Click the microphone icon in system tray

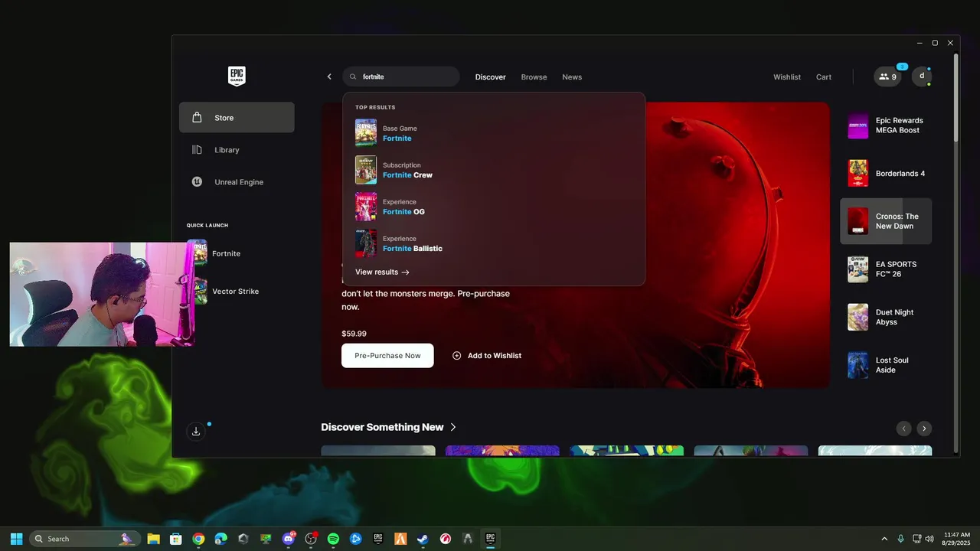(x=901, y=539)
